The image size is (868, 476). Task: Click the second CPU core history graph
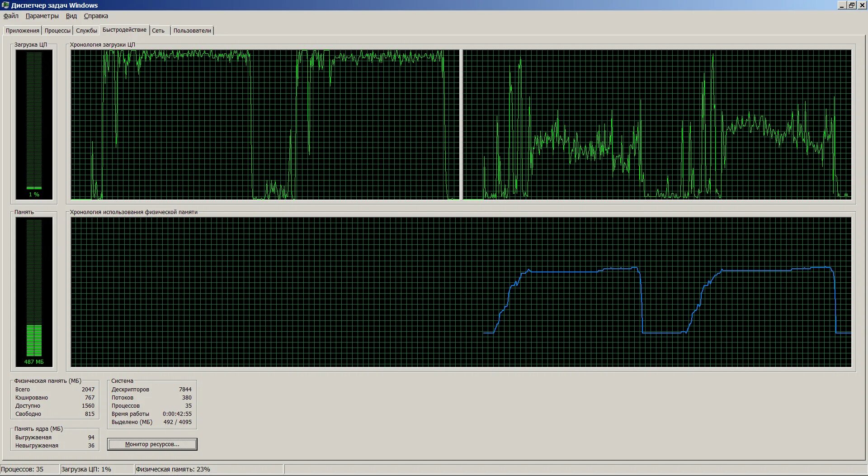point(657,124)
